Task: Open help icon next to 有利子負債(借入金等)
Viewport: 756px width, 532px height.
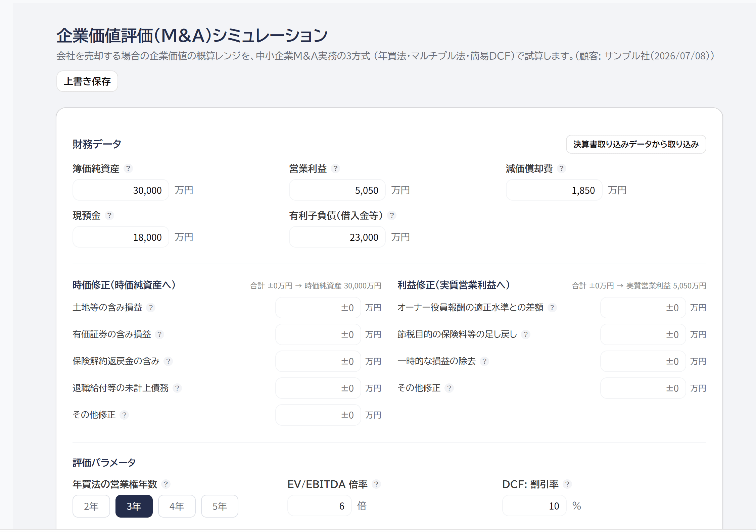Action: (x=392, y=215)
